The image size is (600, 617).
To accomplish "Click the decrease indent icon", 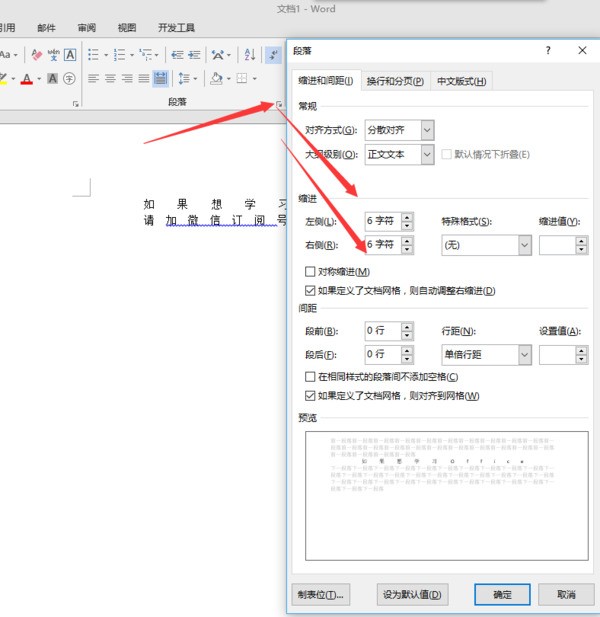I will [x=178, y=54].
